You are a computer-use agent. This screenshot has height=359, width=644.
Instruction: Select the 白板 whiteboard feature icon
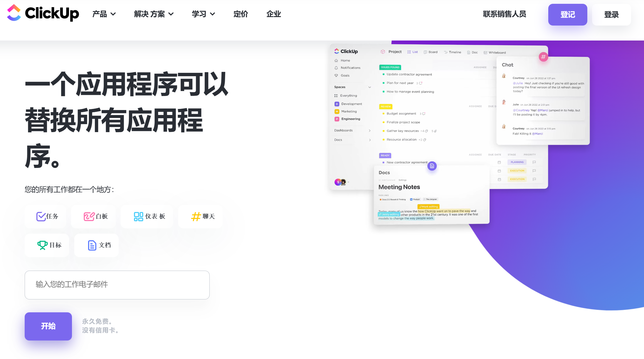tap(89, 216)
